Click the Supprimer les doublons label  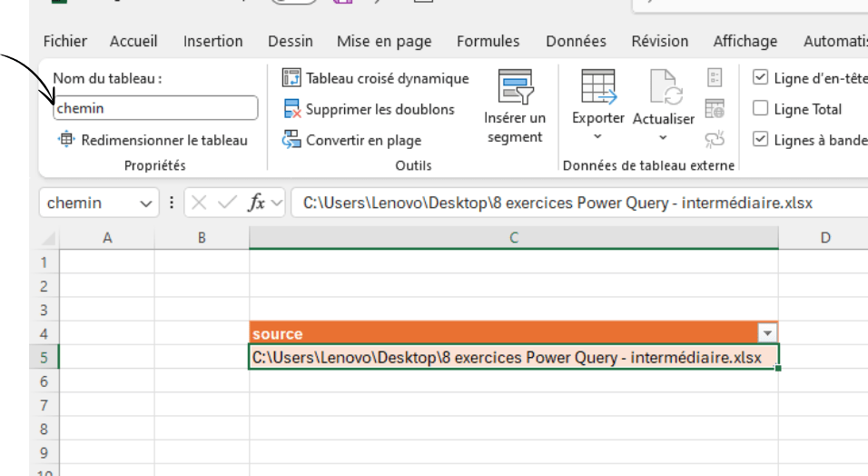(x=380, y=110)
